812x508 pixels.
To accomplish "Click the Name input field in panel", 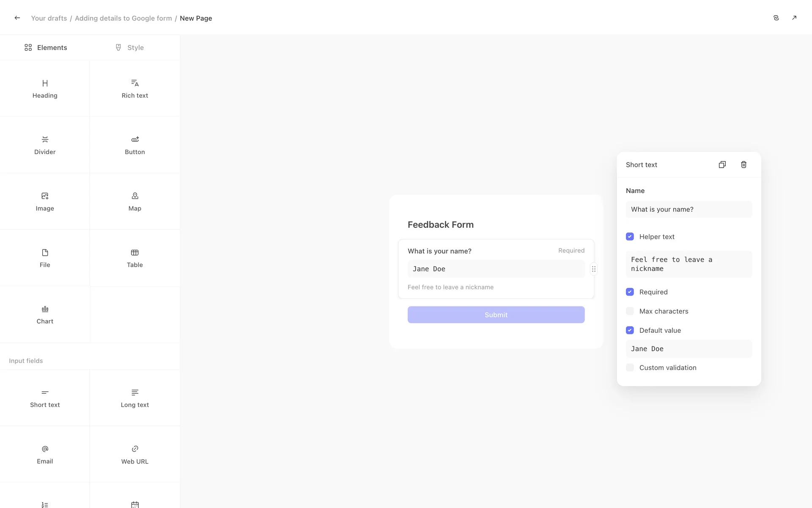I will [x=689, y=210].
